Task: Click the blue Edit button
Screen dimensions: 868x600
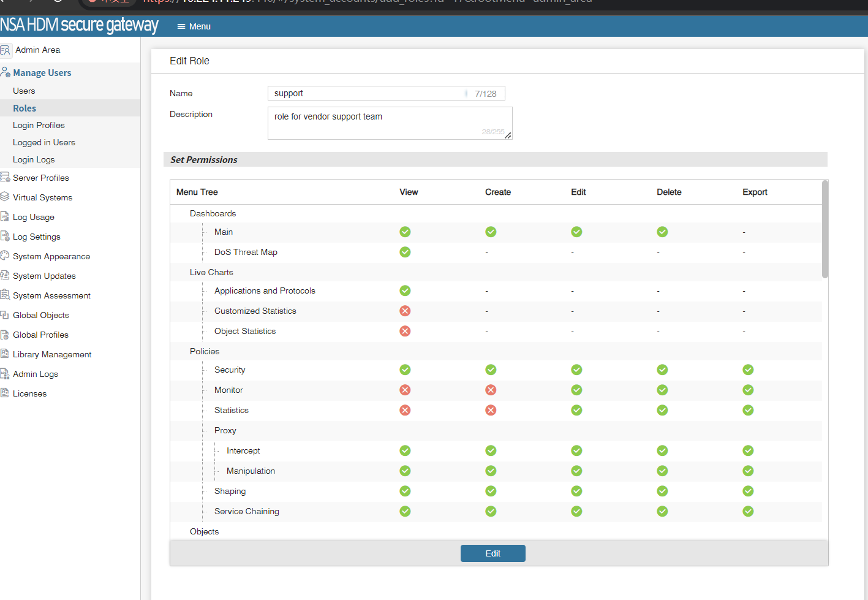Action: [492, 553]
